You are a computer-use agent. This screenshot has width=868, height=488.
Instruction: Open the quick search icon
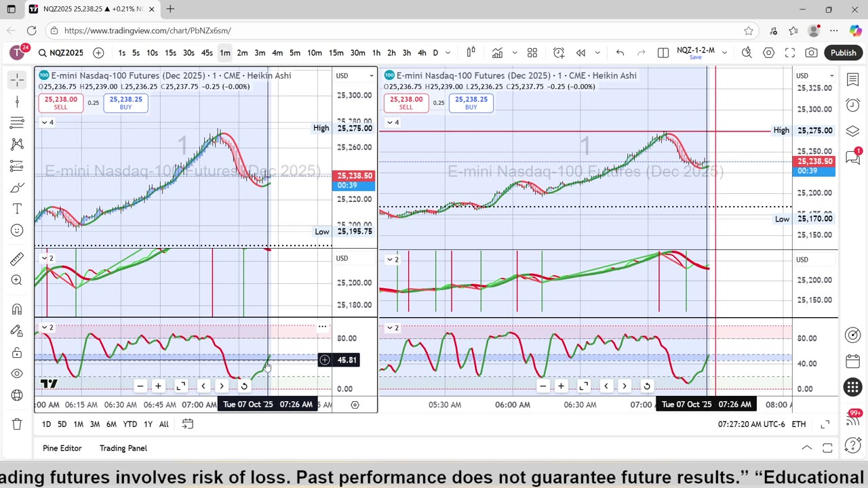click(x=747, y=53)
